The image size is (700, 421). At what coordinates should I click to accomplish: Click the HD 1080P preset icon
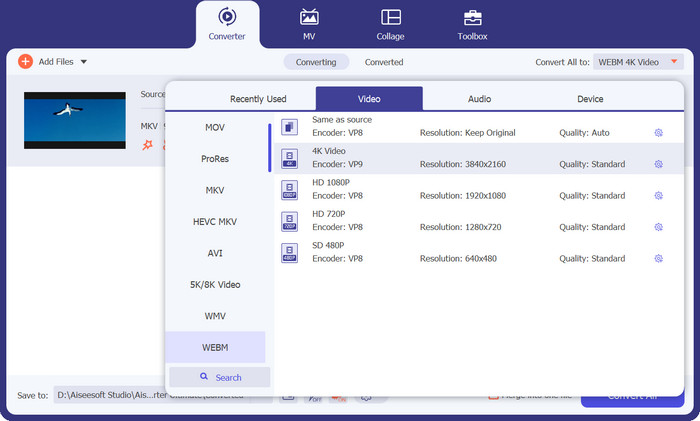point(289,190)
